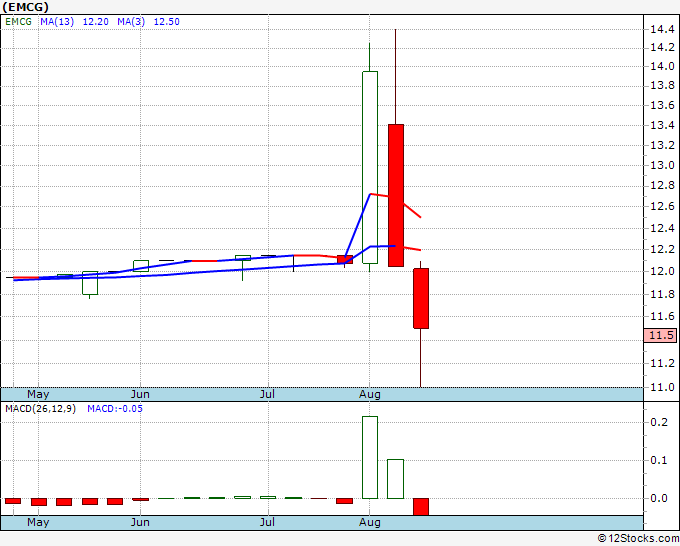Click the 11.0 price axis label

(x=662, y=387)
